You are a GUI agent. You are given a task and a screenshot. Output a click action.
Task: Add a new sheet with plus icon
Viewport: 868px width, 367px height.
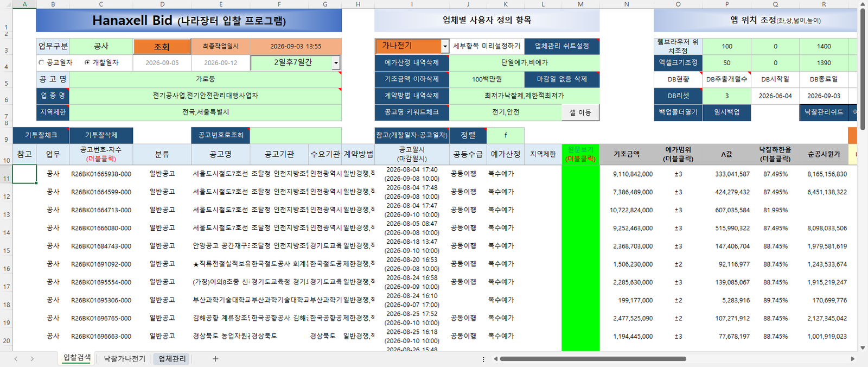coord(215,359)
